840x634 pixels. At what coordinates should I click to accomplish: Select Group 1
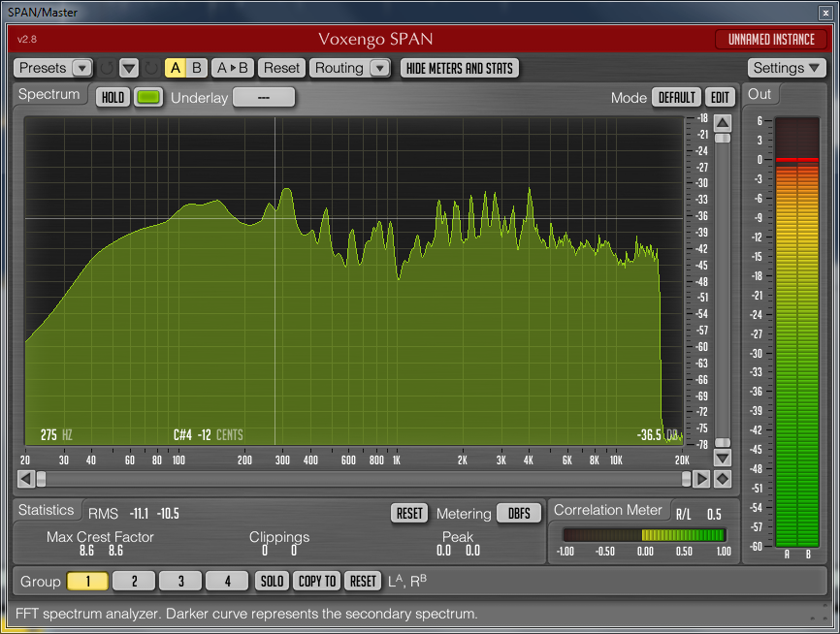click(88, 581)
